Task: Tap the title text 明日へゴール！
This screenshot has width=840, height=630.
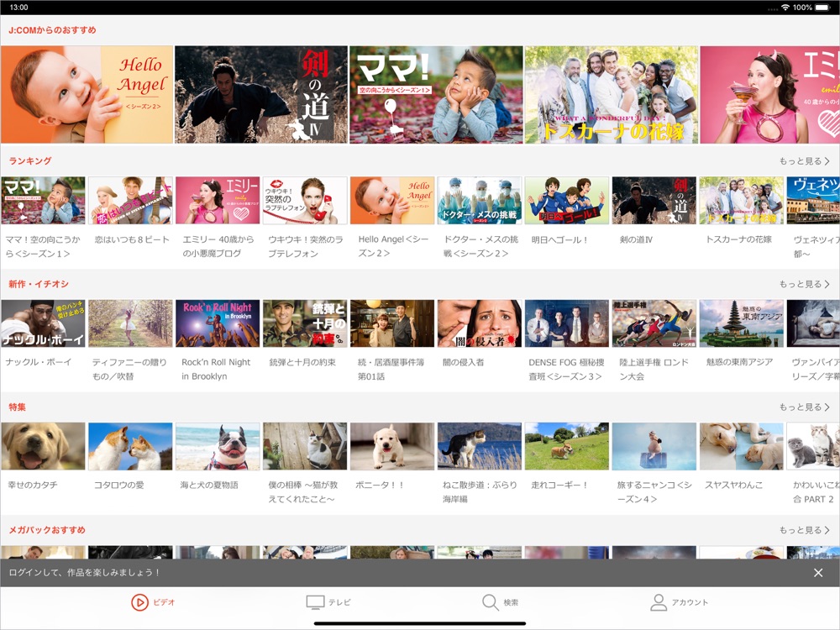Action: tap(559, 239)
